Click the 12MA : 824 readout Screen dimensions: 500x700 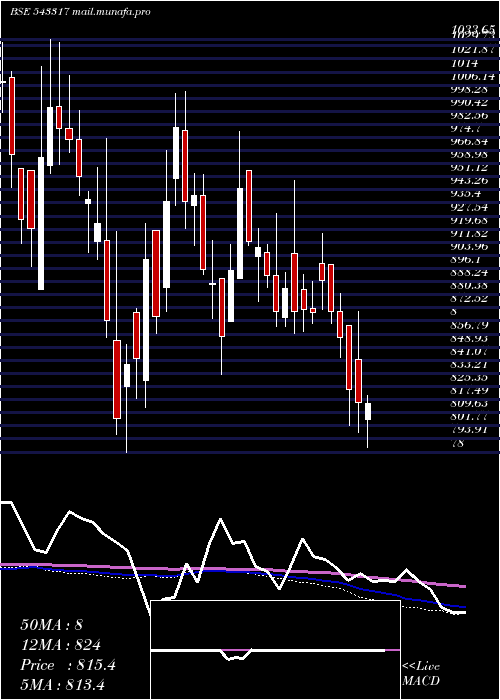pyautogui.click(x=60, y=645)
